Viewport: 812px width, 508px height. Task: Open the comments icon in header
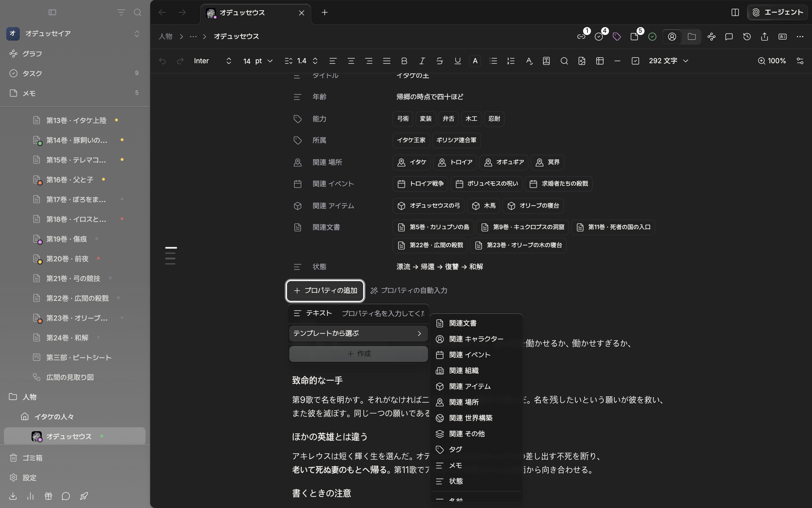pyautogui.click(x=729, y=37)
